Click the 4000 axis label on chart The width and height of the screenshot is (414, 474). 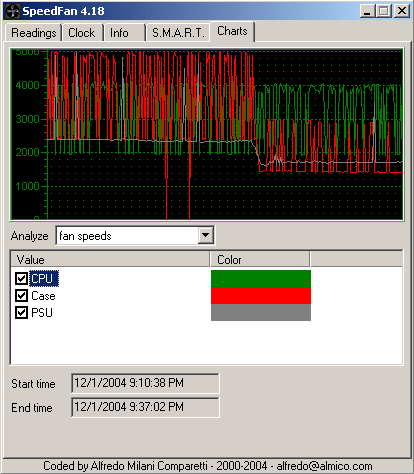(27, 85)
